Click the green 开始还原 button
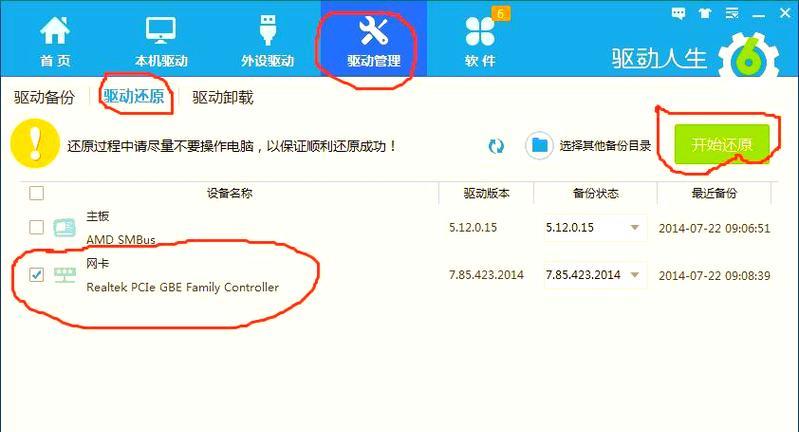The width and height of the screenshot is (799, 432). (722, 144)
